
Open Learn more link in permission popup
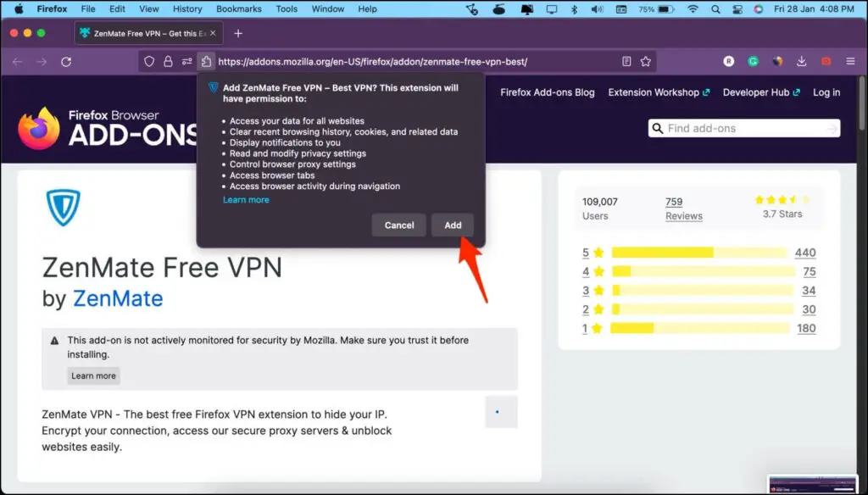pyautogui.click(x=246, y=200)
